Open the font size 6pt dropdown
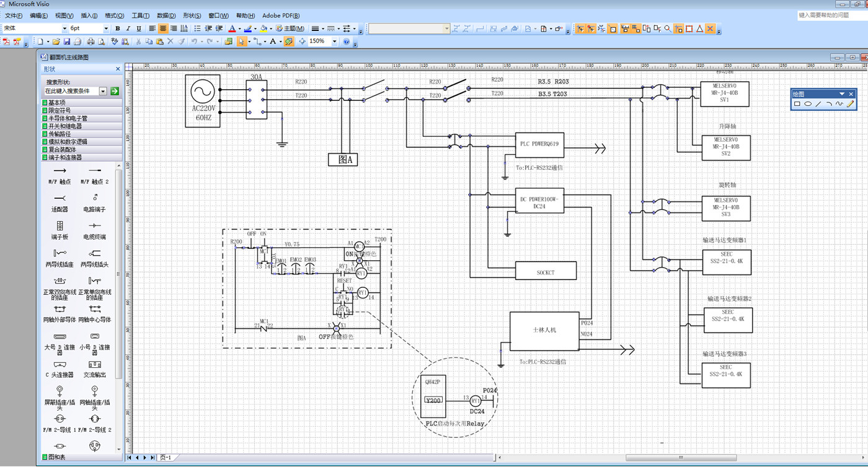868x467 pixels. click(x=105, y=28)
